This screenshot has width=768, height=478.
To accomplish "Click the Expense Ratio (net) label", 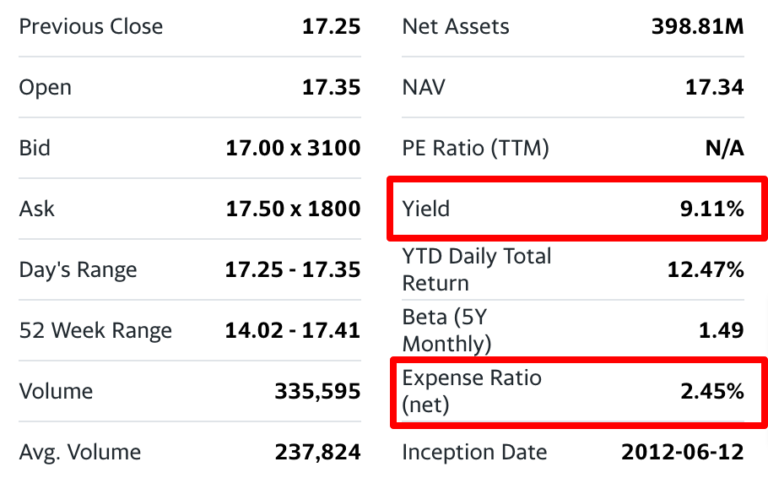I will (471, 392).
